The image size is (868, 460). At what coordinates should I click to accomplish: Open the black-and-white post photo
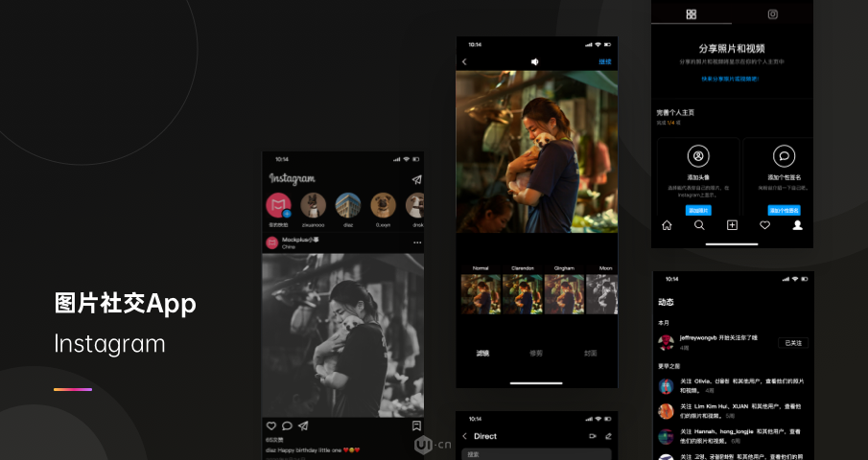point(342,335)
